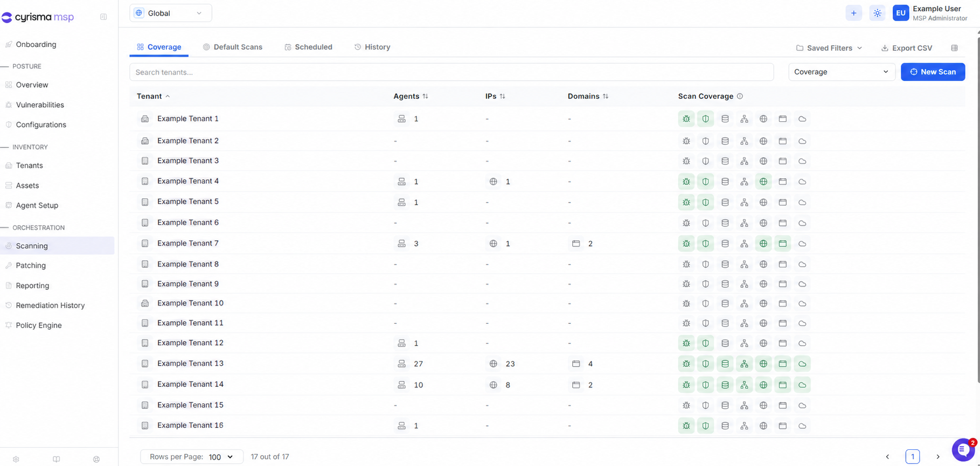Click the network icon for Example Tenant 14
The image size is (980, 466).
click(x=744, y=385)
